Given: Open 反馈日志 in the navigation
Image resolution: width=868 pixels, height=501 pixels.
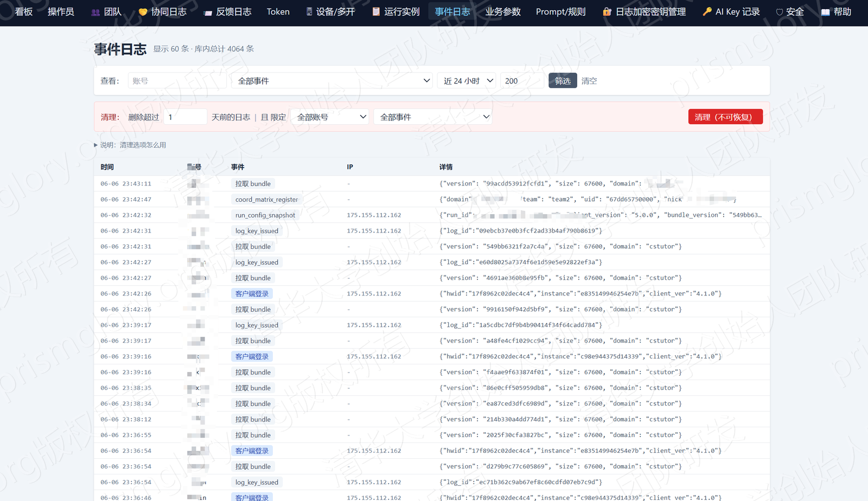Looking at the screenshot, I should click(227, 11).
